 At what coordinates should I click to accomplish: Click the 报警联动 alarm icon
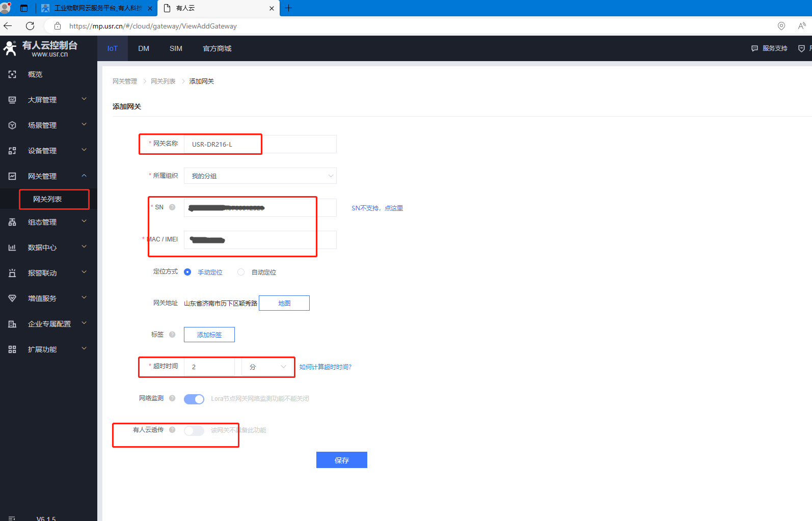pos(12,273)
